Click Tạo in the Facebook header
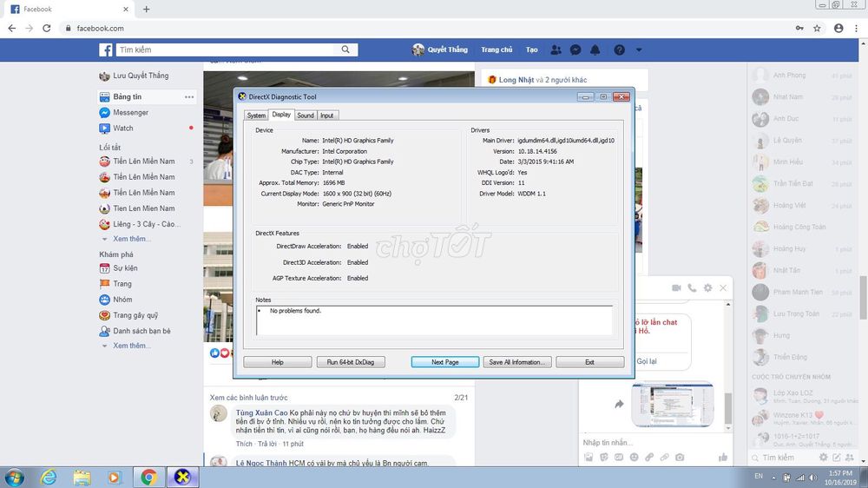 [531, 49]
